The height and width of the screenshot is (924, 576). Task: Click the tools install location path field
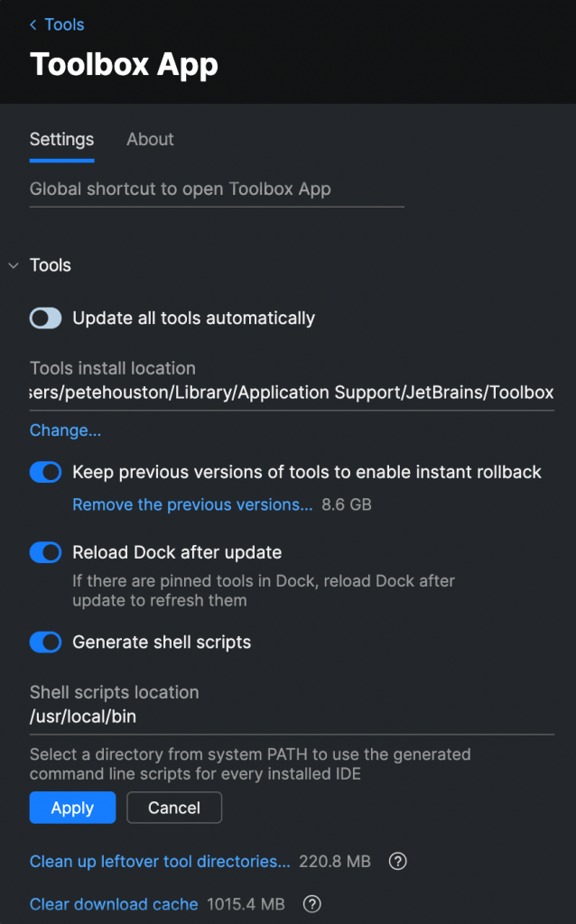289,393
